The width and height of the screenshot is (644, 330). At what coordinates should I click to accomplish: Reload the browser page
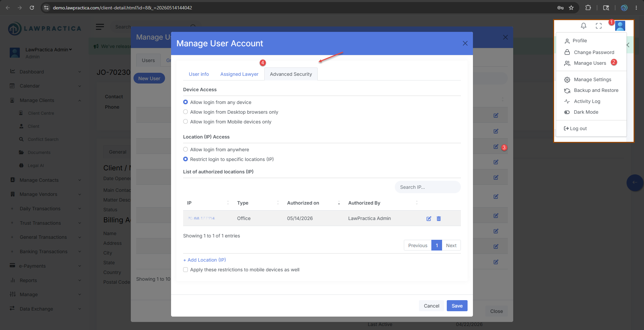pos(32,7)
